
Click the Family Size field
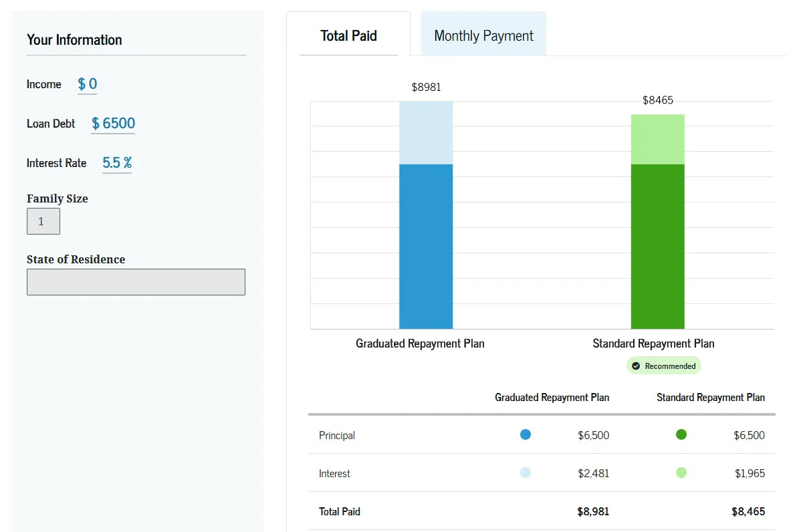point(43,221)
